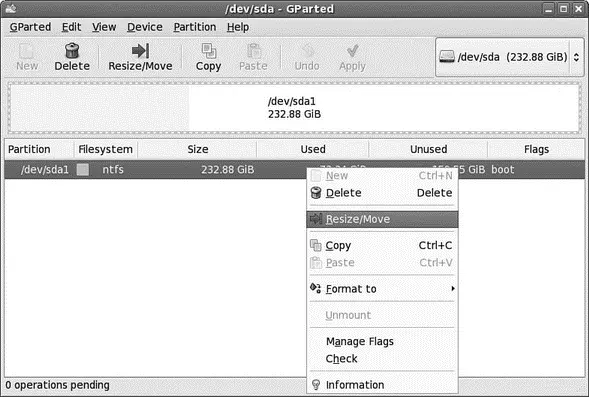Close the GParted window

tap(578, 9)
